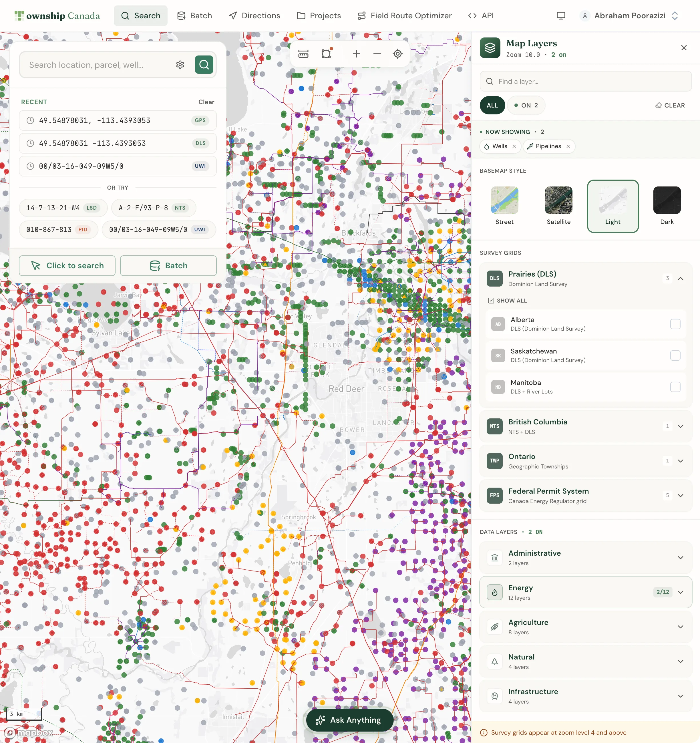This screenshot has height=743, width=700.
Task: Click the monitor display icon in header
Action: tap(560, 16)
